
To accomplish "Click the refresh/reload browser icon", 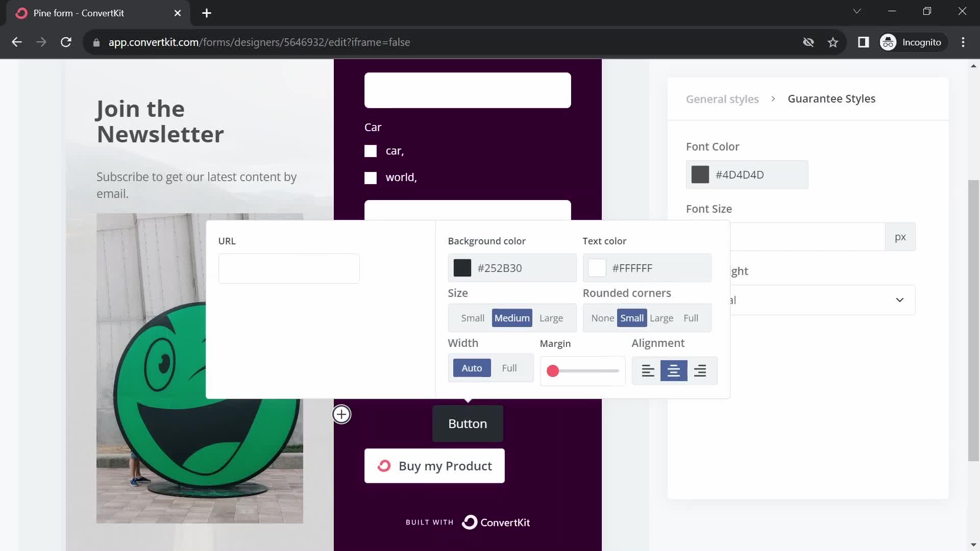I will click(66, 42).
